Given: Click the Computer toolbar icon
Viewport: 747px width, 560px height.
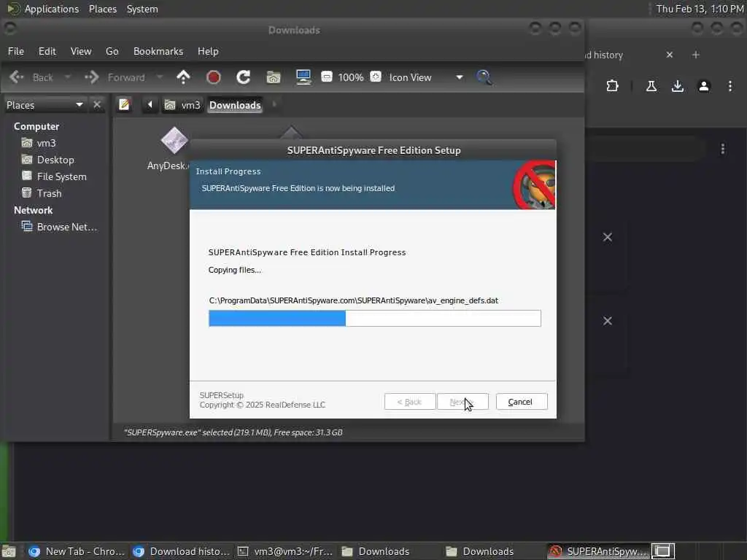Looking at the screenshot, I should click(303, 77).
